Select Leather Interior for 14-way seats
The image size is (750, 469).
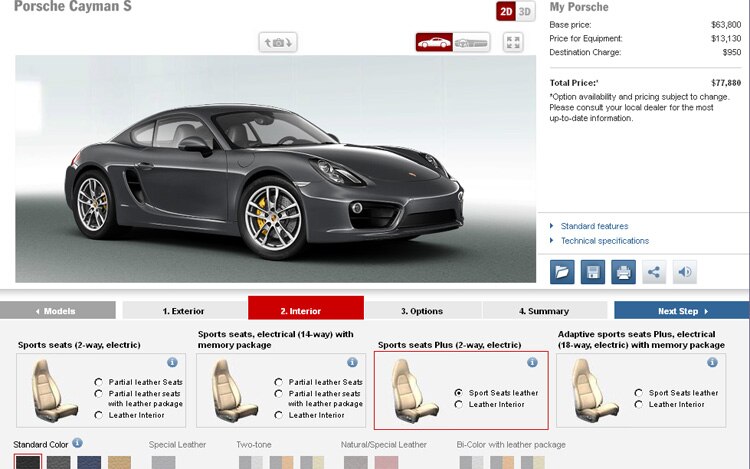(279, 415)
